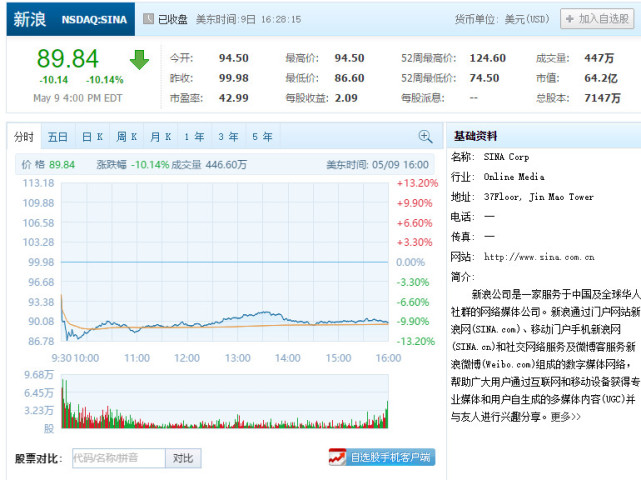Click the 113.18 price axis label
This screenshot has width=641, height=480.
(x=38, y=183)
